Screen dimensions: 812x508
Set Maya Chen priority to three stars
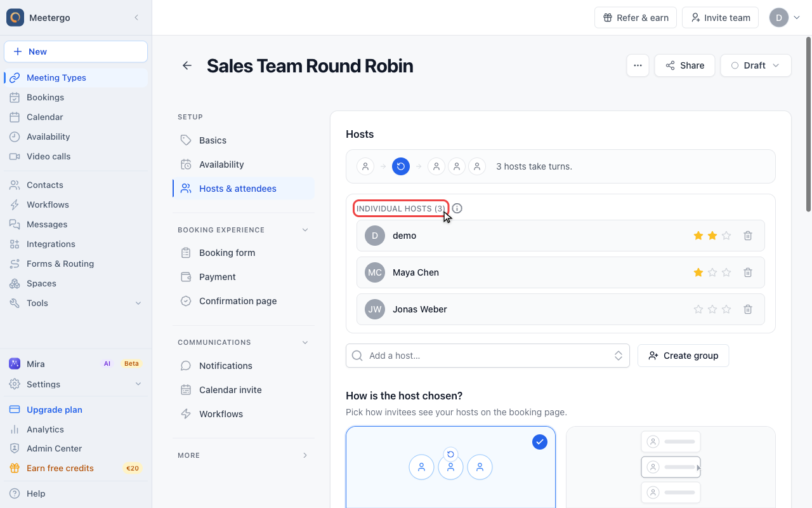point(726,272)
